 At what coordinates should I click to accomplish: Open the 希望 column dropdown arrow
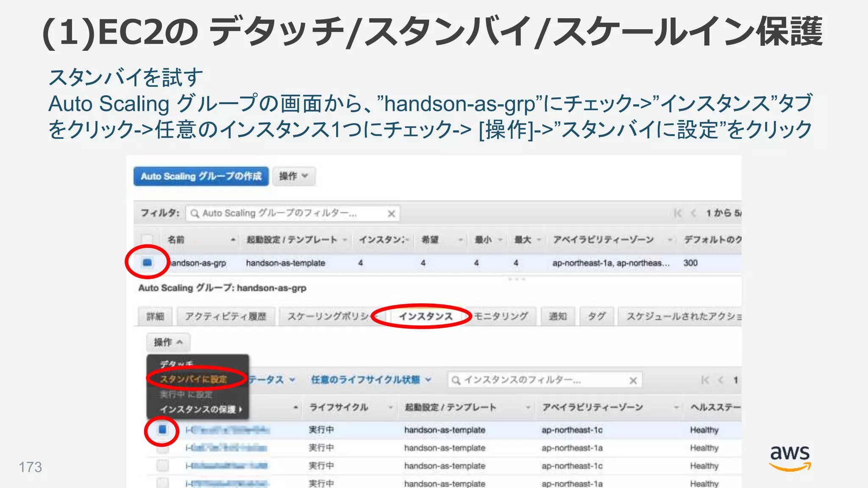click(x=460, y=240)
